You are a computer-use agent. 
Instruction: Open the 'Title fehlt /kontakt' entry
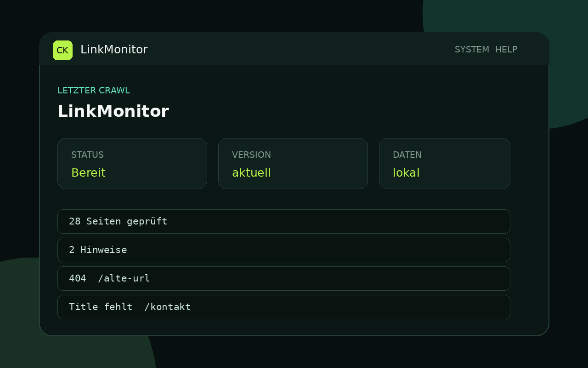[x=284, y=307]
